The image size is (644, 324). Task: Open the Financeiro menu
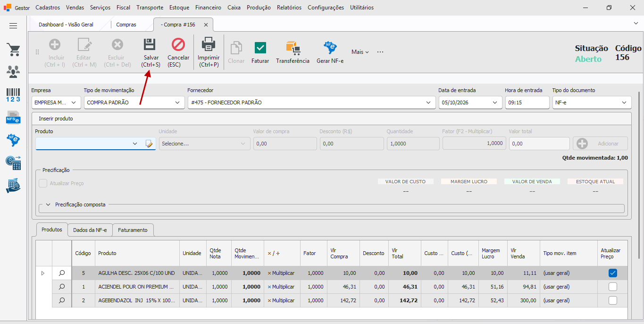208,8
